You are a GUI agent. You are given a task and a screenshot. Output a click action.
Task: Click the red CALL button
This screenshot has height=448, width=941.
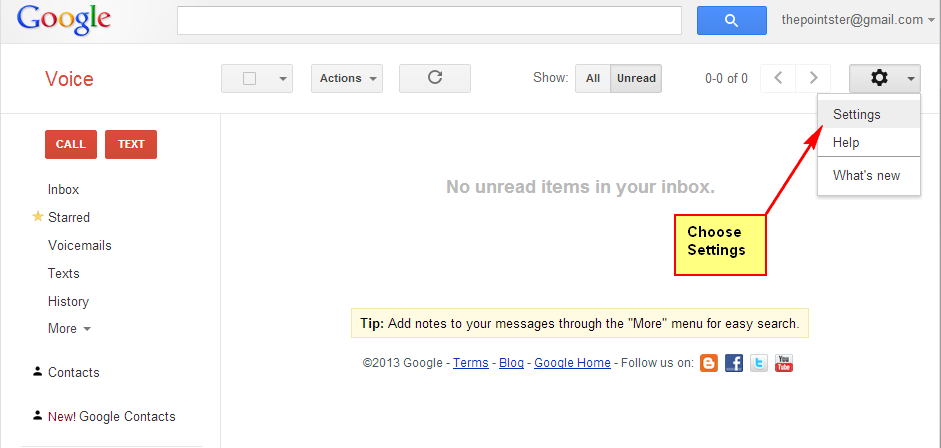(x=71, y=145)
